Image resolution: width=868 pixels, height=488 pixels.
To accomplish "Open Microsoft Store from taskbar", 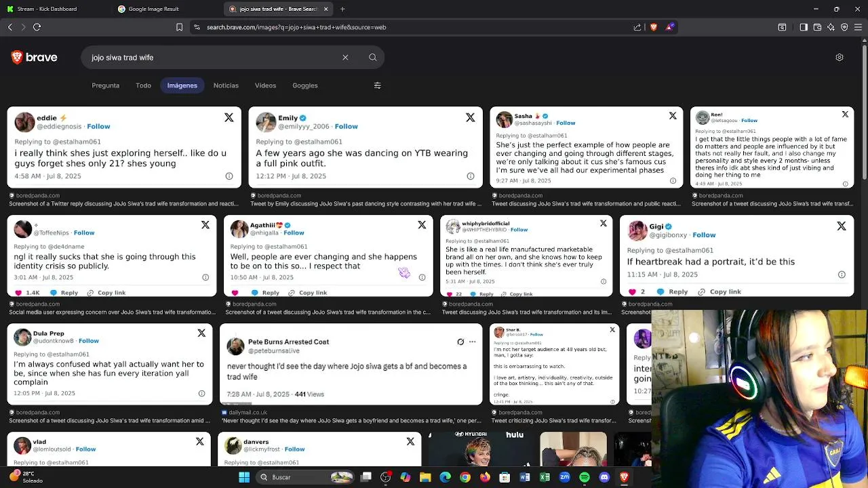I will click(505, 477).
